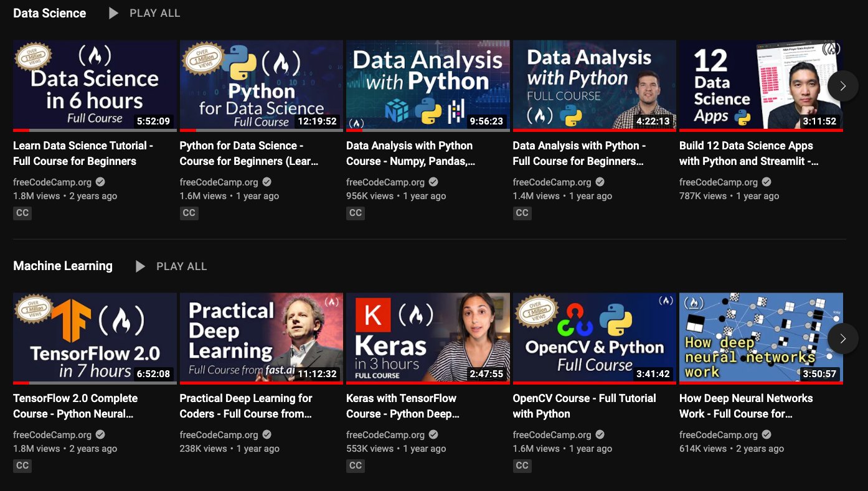Screen dimensions: 868x491
Task: Open title OpenCV Course - Full Tutorial
Action: point(584,406)
